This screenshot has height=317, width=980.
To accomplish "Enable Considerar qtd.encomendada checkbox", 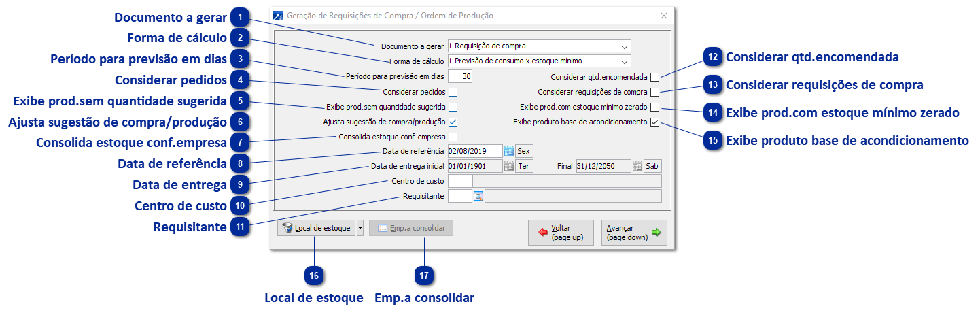I will pos(654,77).
